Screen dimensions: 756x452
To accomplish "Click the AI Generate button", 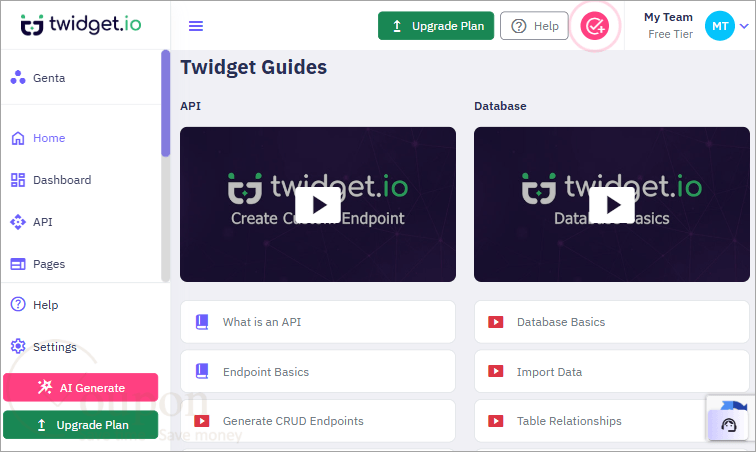I will click(x=81, y=387).
